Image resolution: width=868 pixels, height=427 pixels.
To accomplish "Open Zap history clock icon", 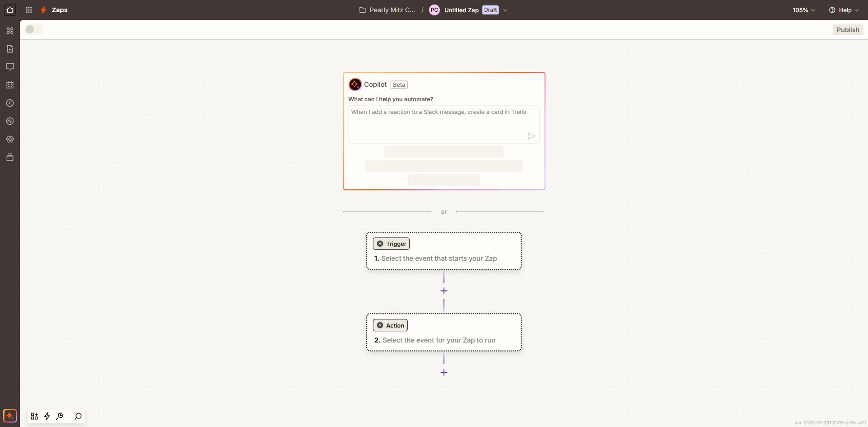I will point(10,103).
